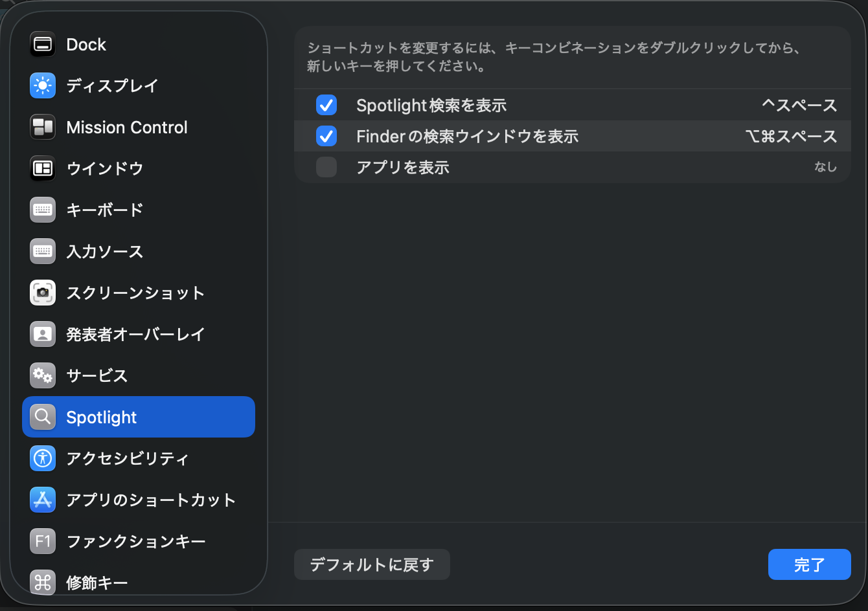Click the サービス gears icon
This screenshot has height=611, width=868.
pyautogui.click(x=43, y=375)
